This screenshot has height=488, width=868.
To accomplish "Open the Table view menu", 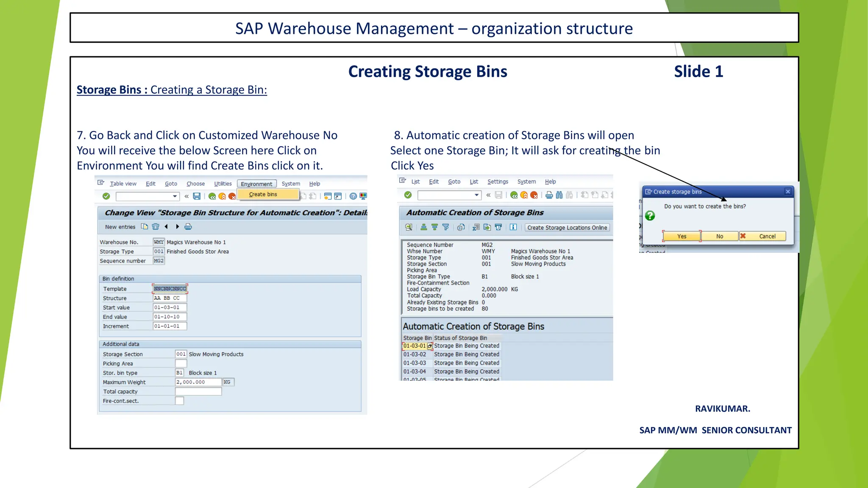I will point(123,184).
